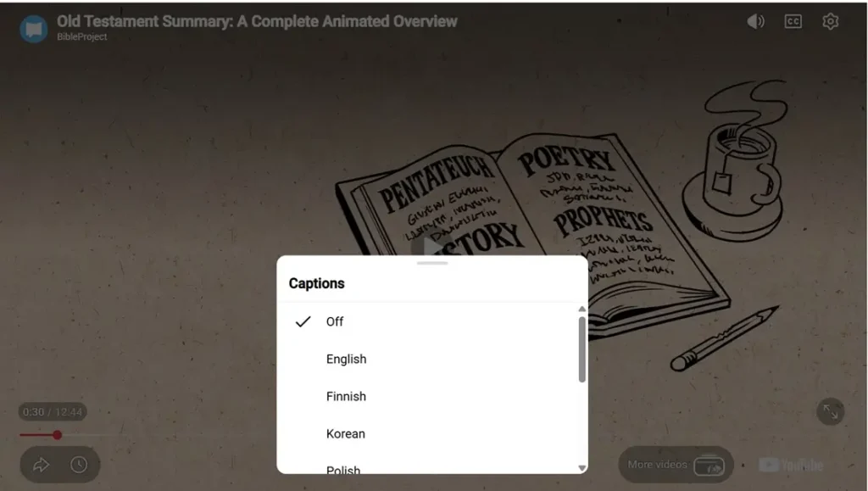The image size is (868, 491).
Task: Toggle the CC closed captions icon
Action: click(793, 21)
